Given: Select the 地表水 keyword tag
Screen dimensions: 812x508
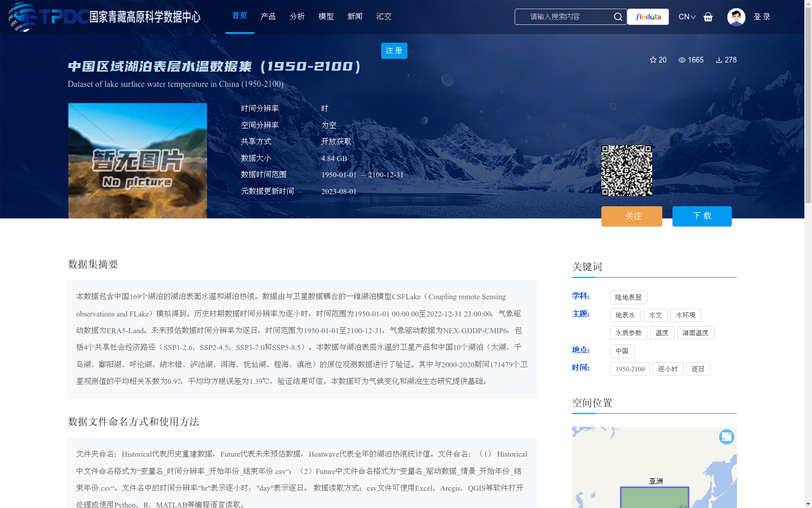Looking at the screenshot, I should pos(625,315).
